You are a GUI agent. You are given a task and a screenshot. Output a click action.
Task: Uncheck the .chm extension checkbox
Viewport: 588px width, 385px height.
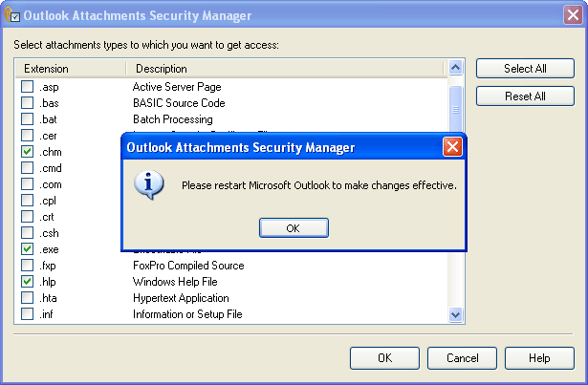27,152
